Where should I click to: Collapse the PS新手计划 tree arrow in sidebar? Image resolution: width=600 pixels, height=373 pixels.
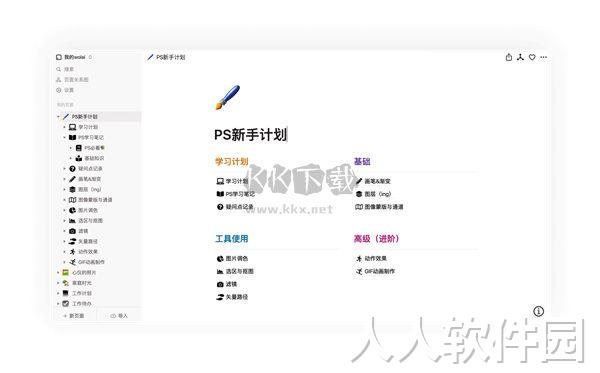click(58, 117)
